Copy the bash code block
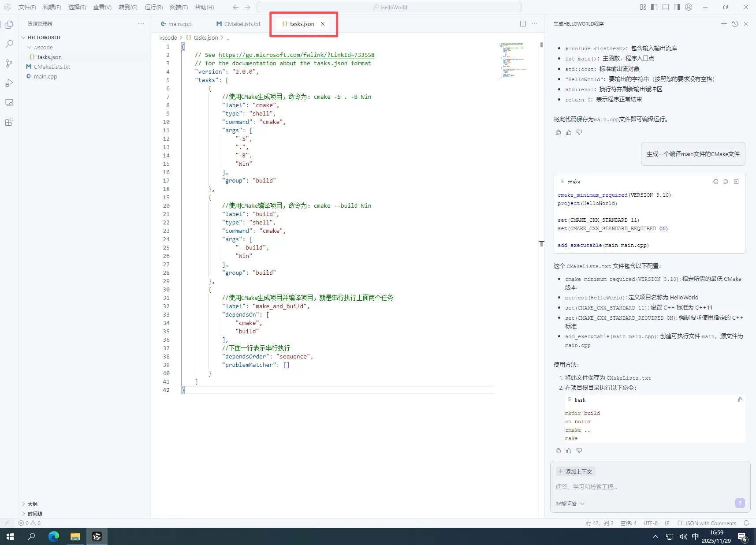Screen dimensions: 756x545 [740, 400]
